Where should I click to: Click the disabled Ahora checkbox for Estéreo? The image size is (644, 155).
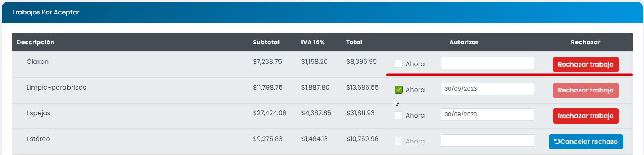[399, 141]
